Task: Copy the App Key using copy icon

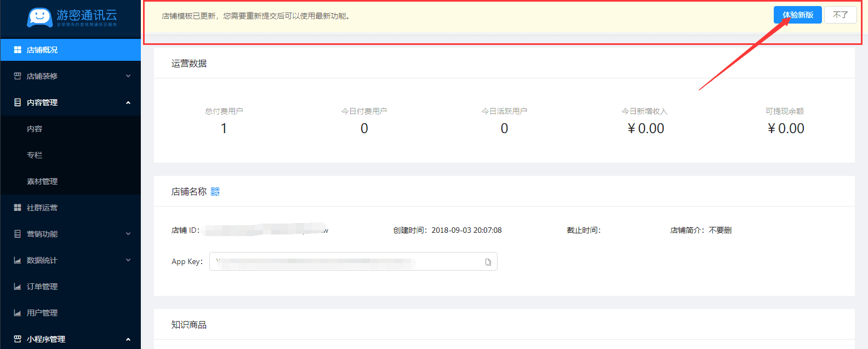Action: [488, 262]
